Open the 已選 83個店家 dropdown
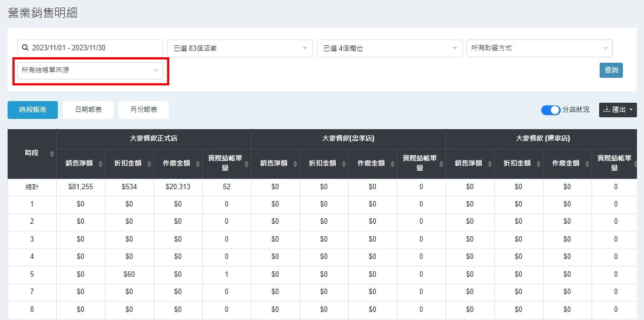644x320 pixels. tap(240, 48)
